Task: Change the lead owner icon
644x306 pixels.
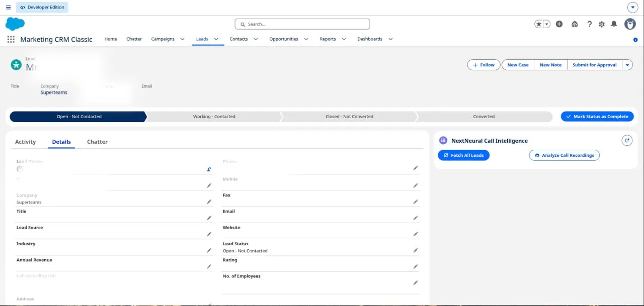Action: [x=209, y=169]
